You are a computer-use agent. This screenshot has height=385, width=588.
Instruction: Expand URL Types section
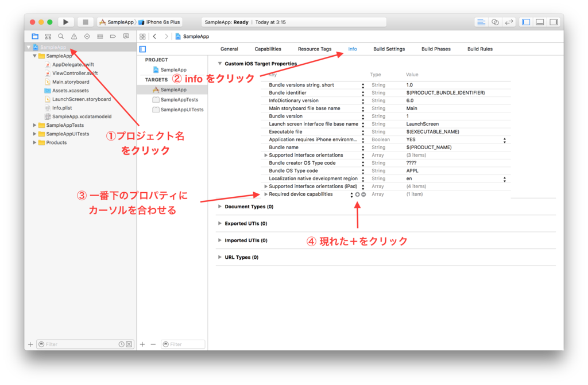220,257
